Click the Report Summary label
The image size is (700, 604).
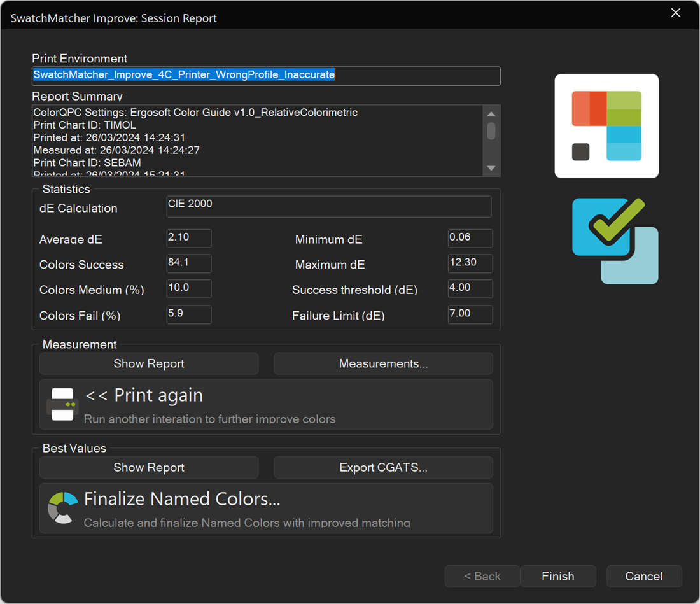77,97
